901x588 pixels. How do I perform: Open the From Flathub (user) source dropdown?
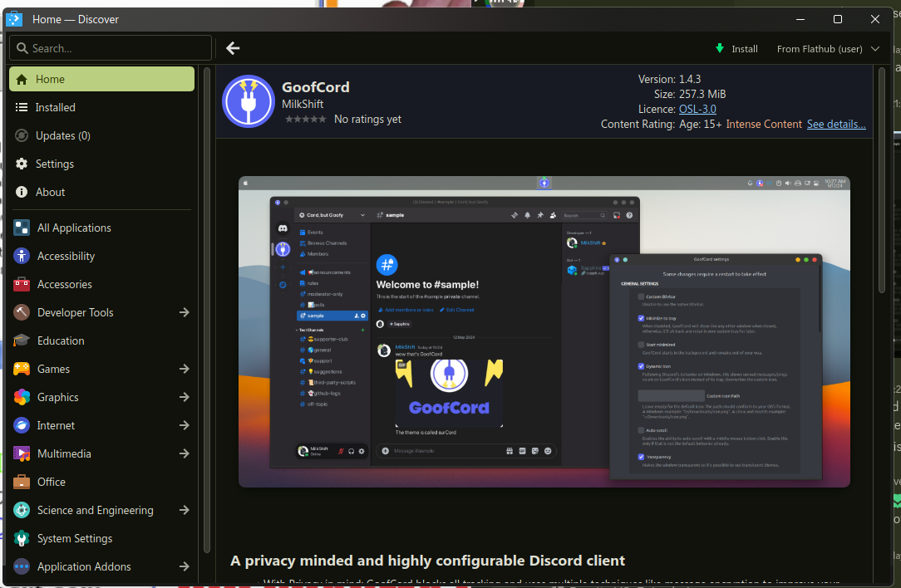828,49
